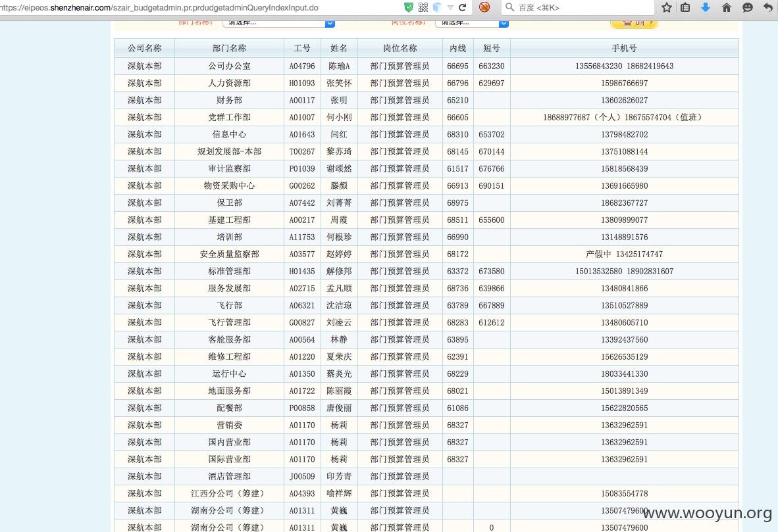778x532 pixels.
Task: Click extension number 66913
Action: 458,186
